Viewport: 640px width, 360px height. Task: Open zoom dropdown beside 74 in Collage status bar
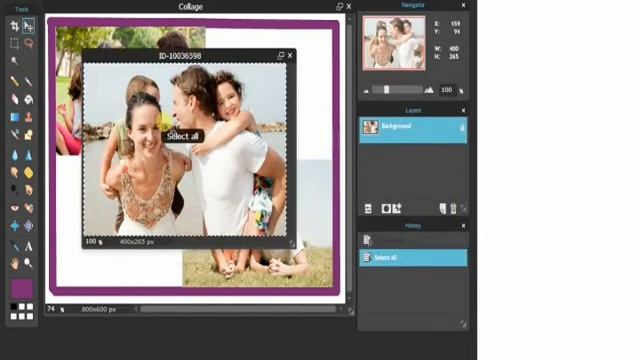point(62,310)
